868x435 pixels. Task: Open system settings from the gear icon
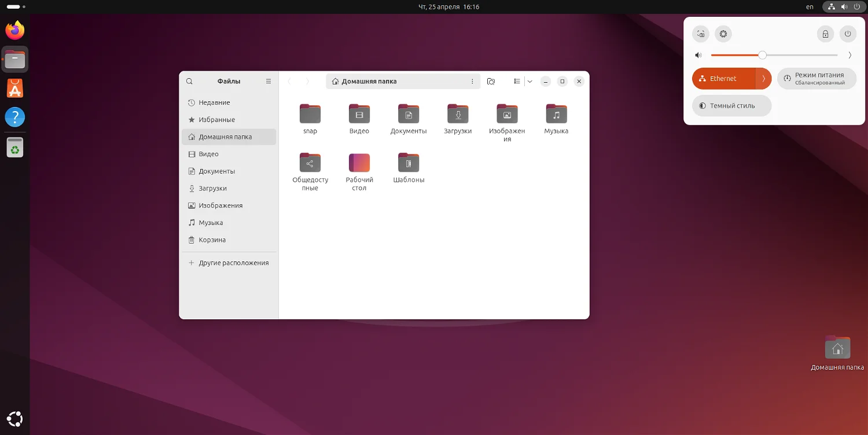pos(723,34)
